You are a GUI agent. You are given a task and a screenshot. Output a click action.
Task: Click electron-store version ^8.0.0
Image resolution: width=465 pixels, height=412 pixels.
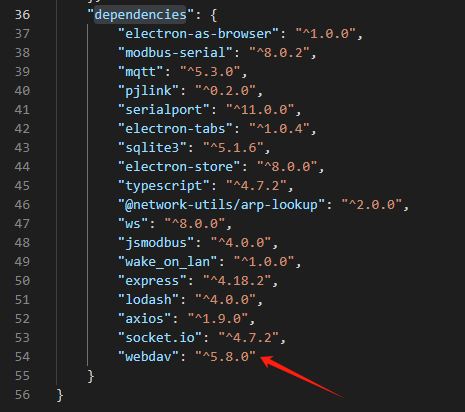click(287, 167)
